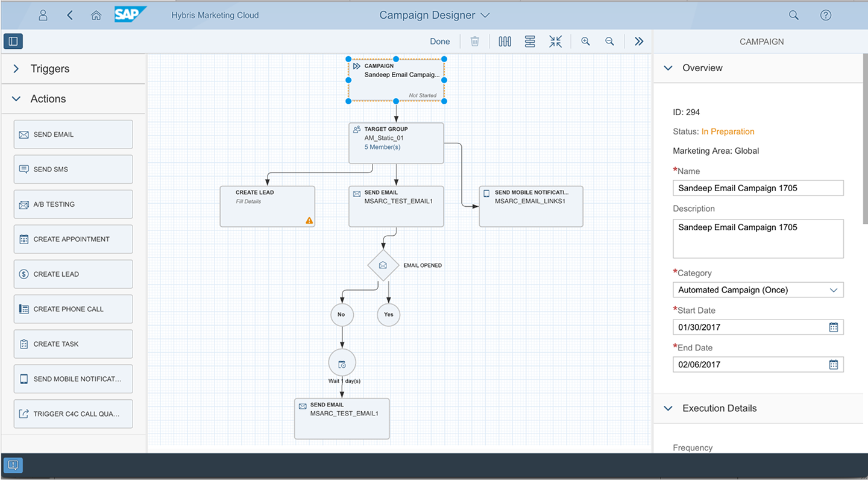Screen dimensions: 868x480
Task: Zoom in on the canvas
Action: tap(585, 42)
